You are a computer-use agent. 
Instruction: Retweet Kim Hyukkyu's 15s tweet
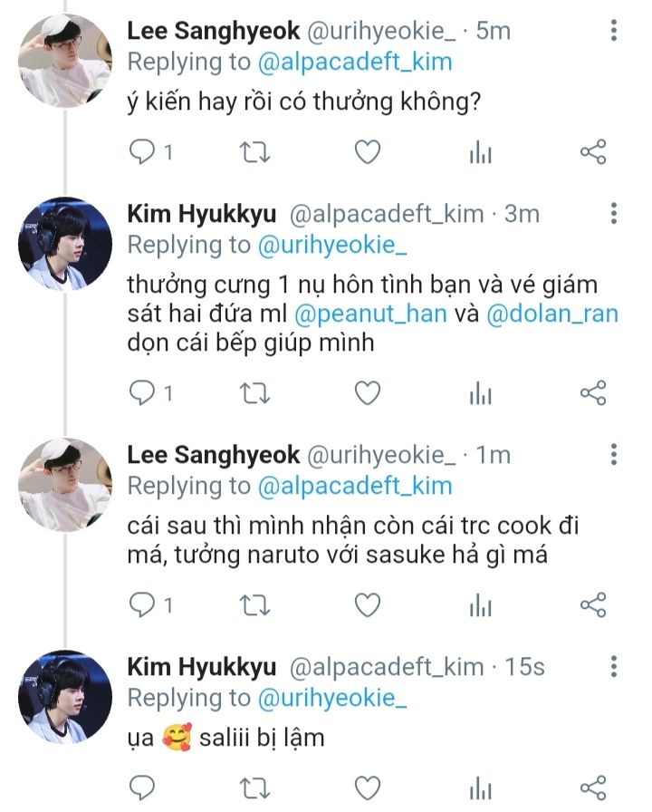(254, 787)
